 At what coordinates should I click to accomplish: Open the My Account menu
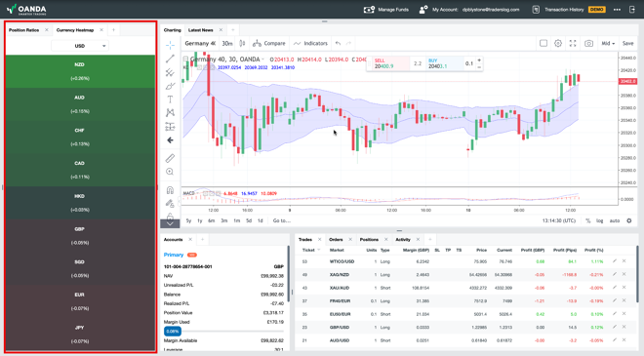coord(469,10)
